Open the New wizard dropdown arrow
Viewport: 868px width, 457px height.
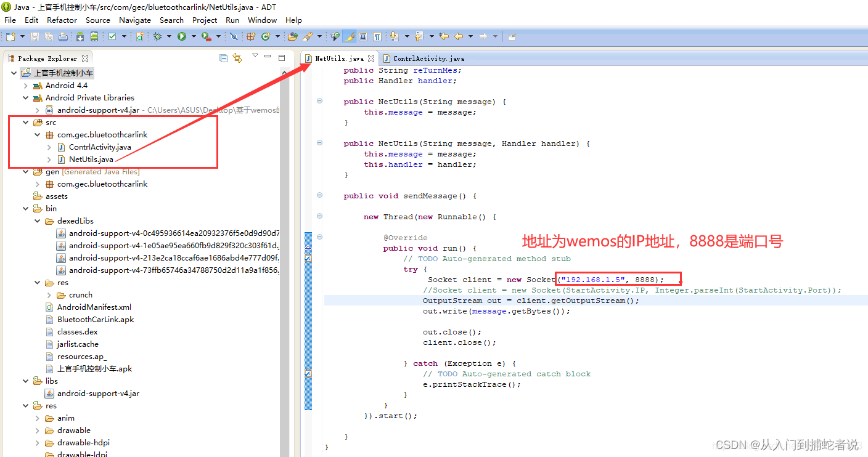tap(22, 36)
